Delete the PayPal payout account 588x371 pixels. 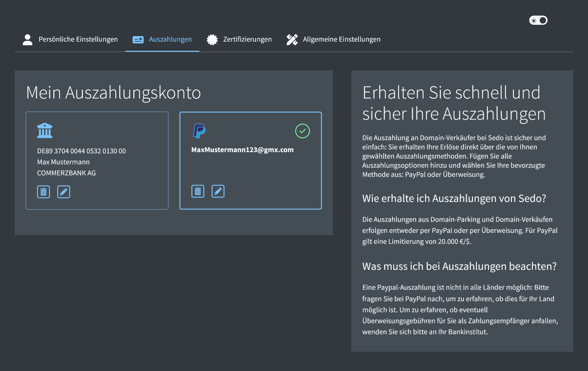198,191
